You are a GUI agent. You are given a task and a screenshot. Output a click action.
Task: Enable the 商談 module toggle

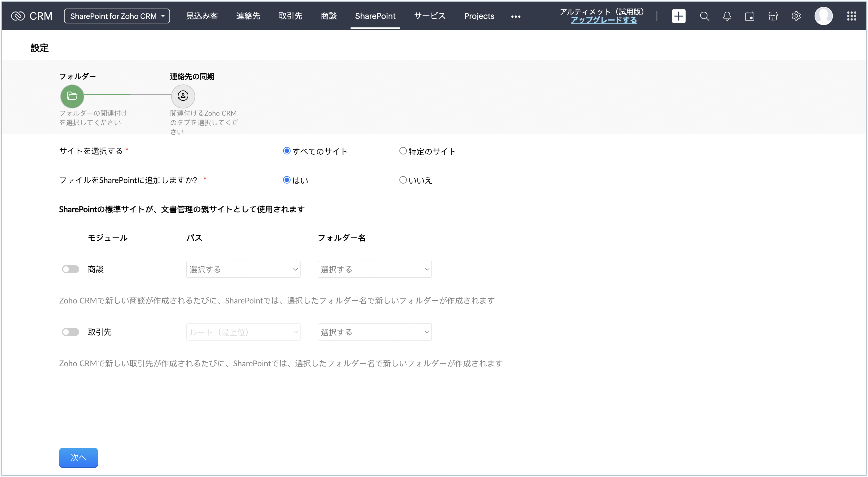pos(70,269)
